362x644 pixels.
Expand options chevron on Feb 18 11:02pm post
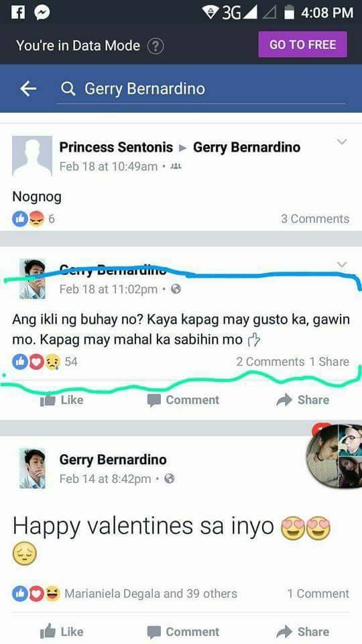pos(342,264)
